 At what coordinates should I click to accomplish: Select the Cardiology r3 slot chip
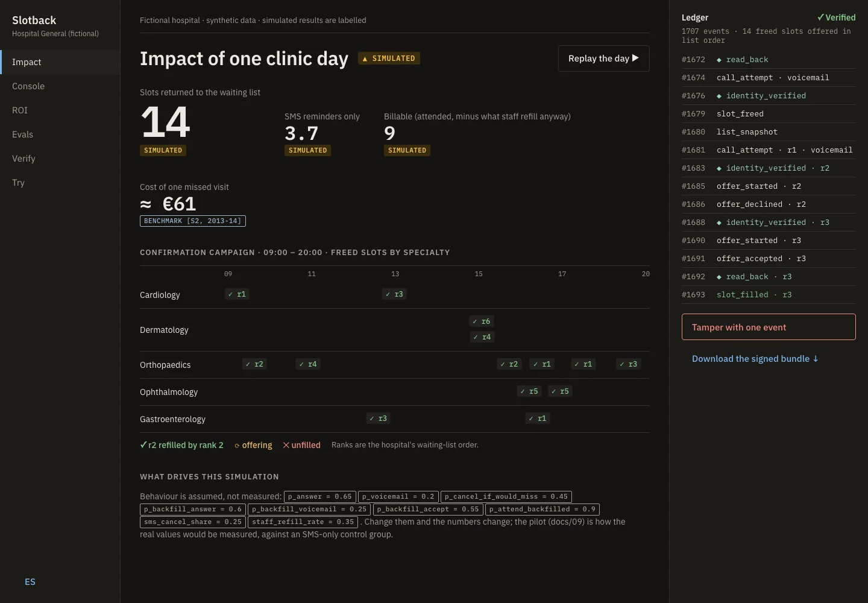[394, 294]
